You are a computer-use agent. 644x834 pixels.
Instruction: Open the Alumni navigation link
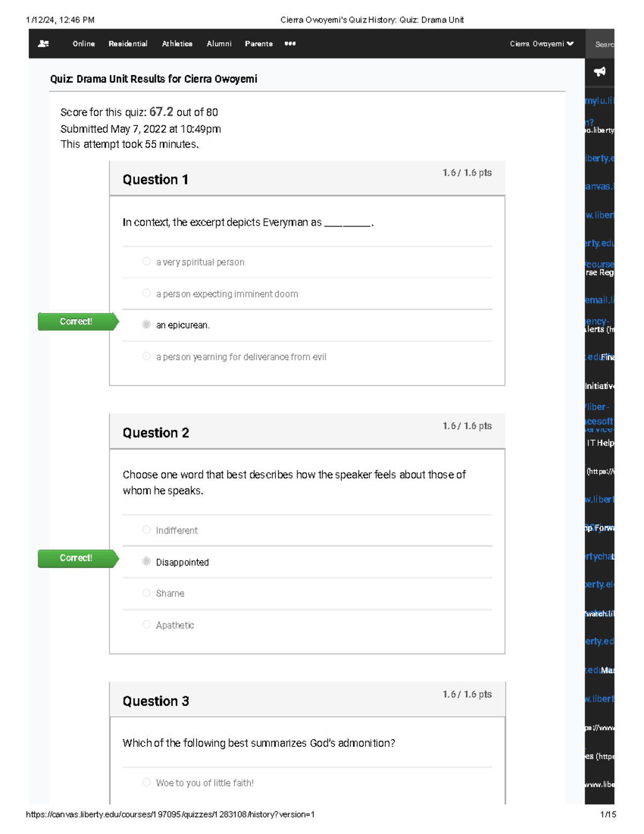219,43
